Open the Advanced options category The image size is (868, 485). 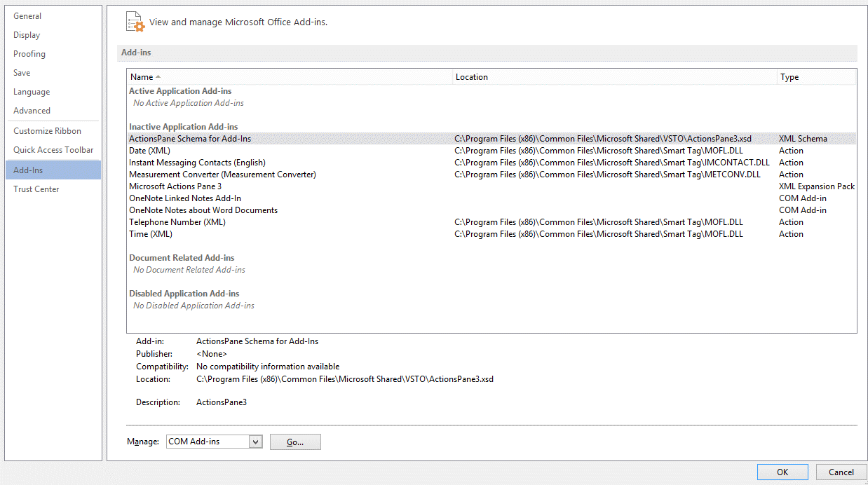point(53,111)
